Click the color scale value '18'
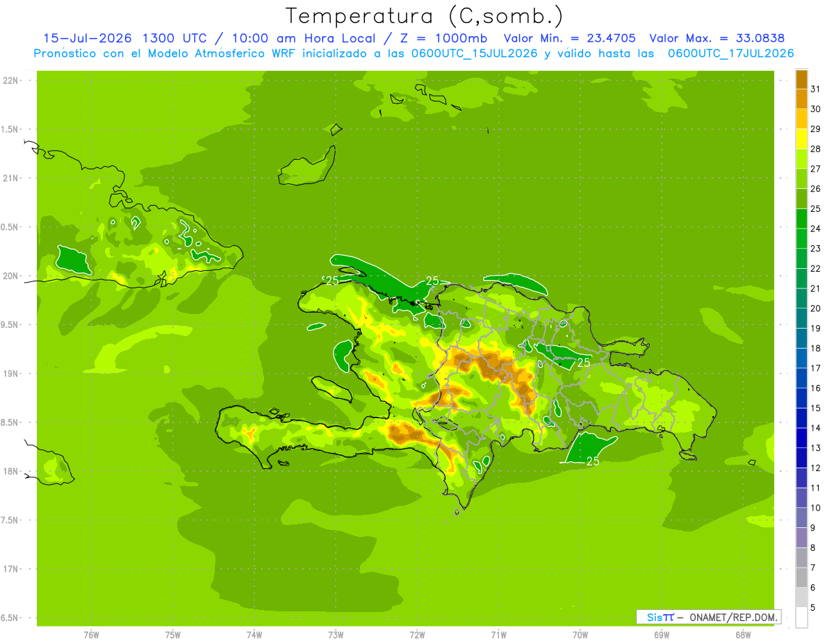The image size is (834, 644). coord(817,348)
